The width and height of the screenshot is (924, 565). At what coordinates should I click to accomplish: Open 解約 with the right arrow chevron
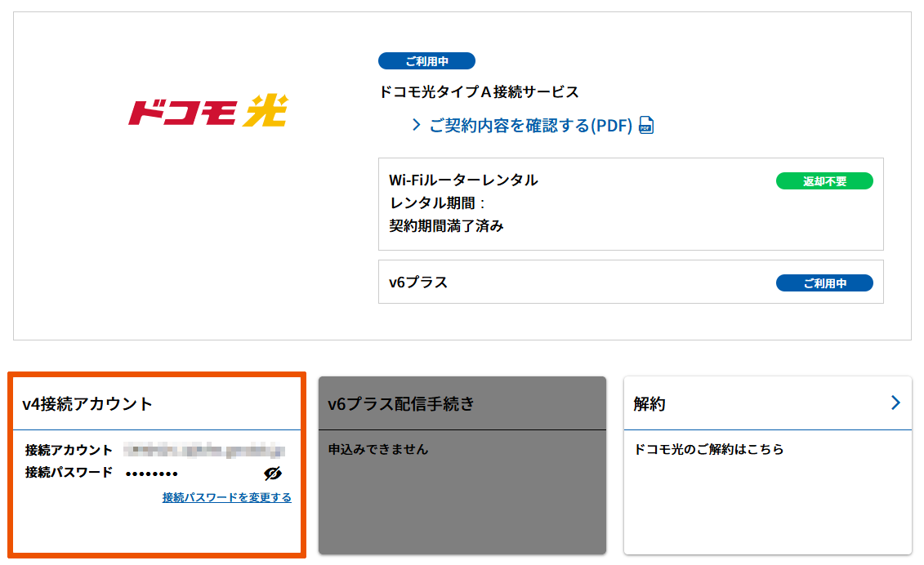coord(895,403)
